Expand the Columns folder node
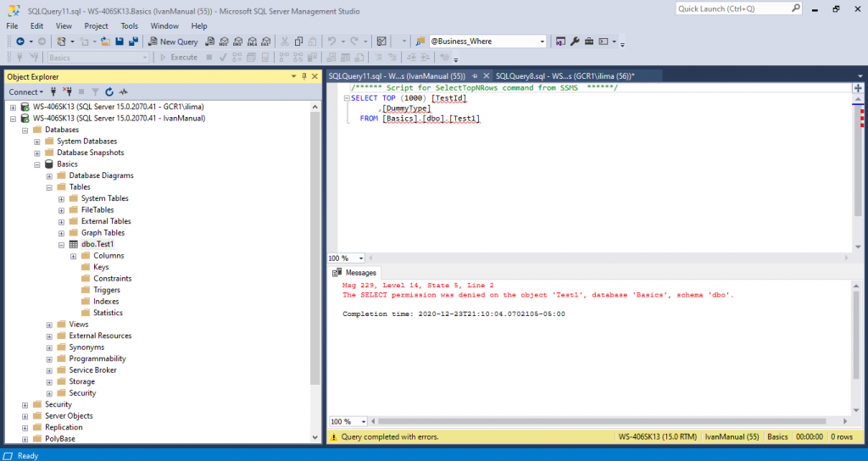This screenshot has width=868, height=461. 73,256
